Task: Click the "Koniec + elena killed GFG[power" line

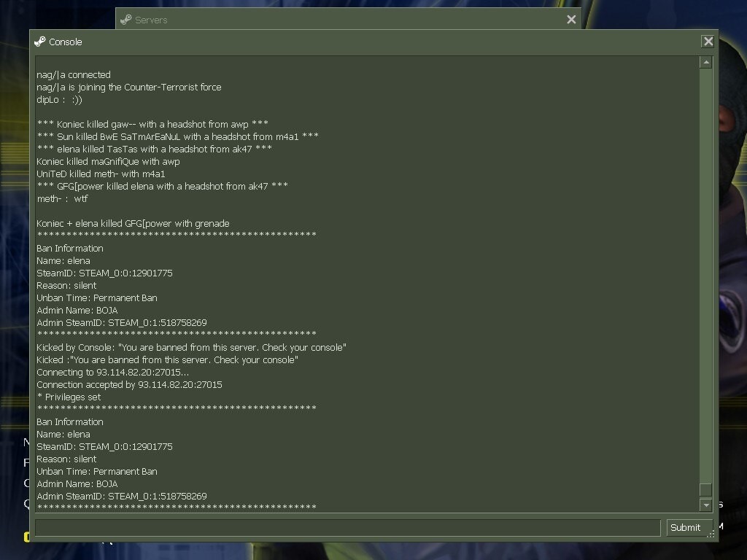Action: 133,223
